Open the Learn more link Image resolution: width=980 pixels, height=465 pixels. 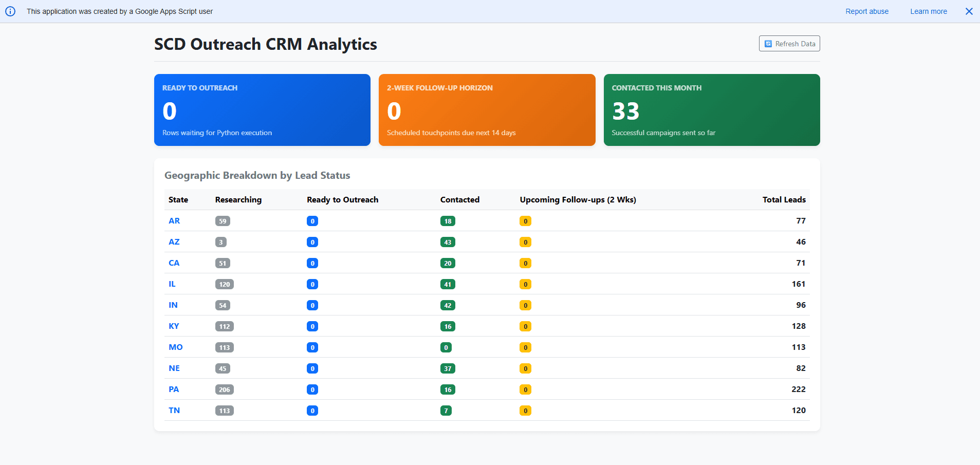[x=929, y=11]
